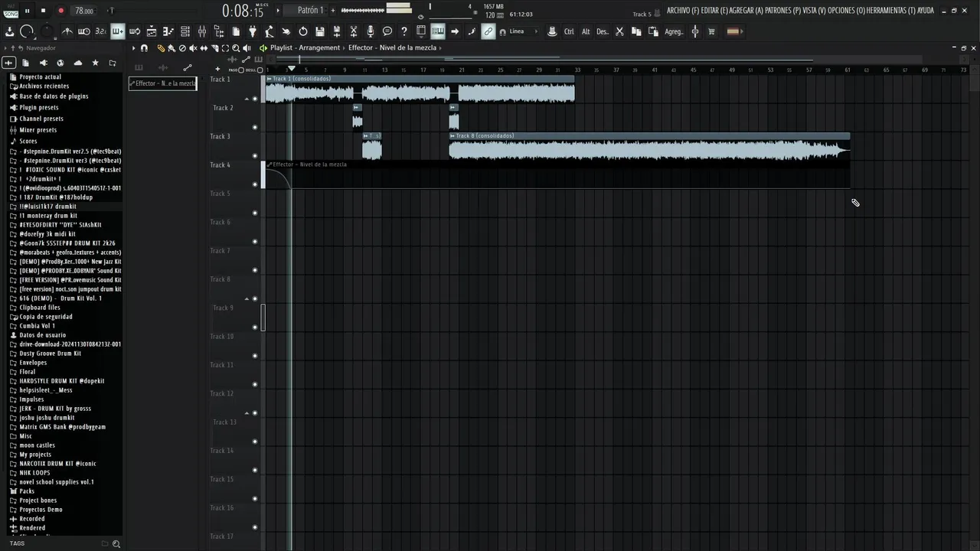Add new pattern with plus button
The height and width of the screenshot is (551, 980).
pyautogui.click(x=333, y=11)
